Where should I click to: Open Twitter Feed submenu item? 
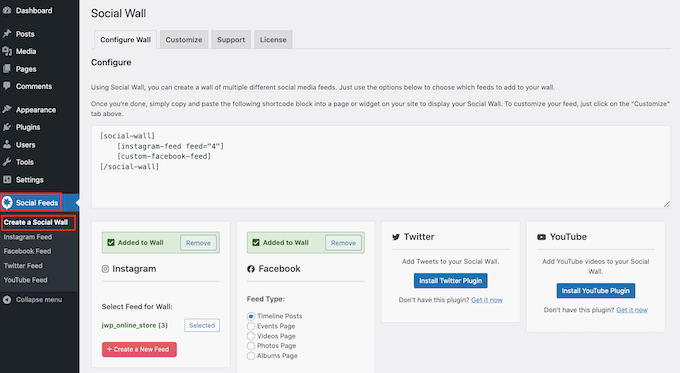(23, 265)
